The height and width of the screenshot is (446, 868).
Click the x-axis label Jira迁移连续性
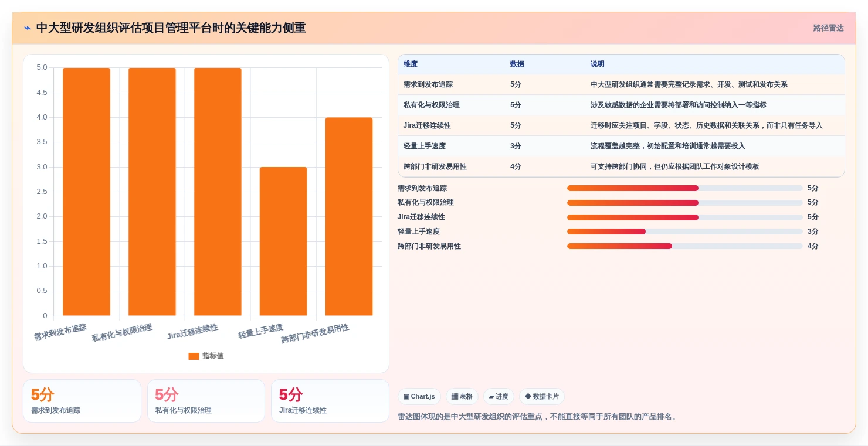pos(192,332)
